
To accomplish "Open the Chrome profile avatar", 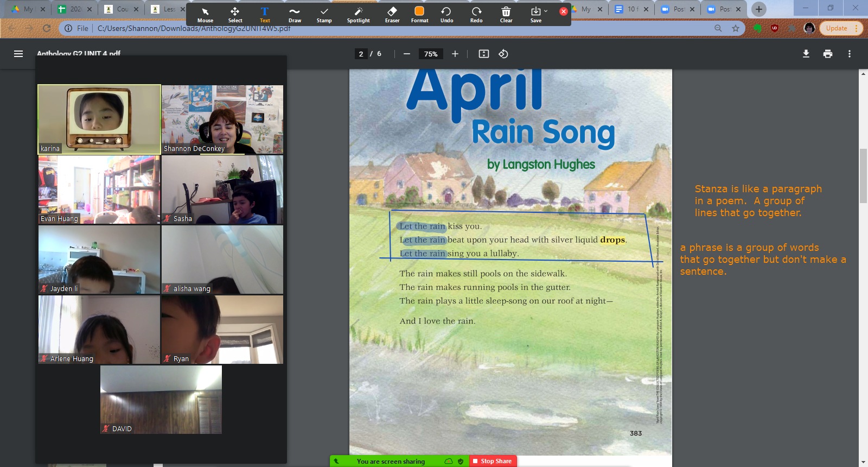I will [x=809, y=28].
